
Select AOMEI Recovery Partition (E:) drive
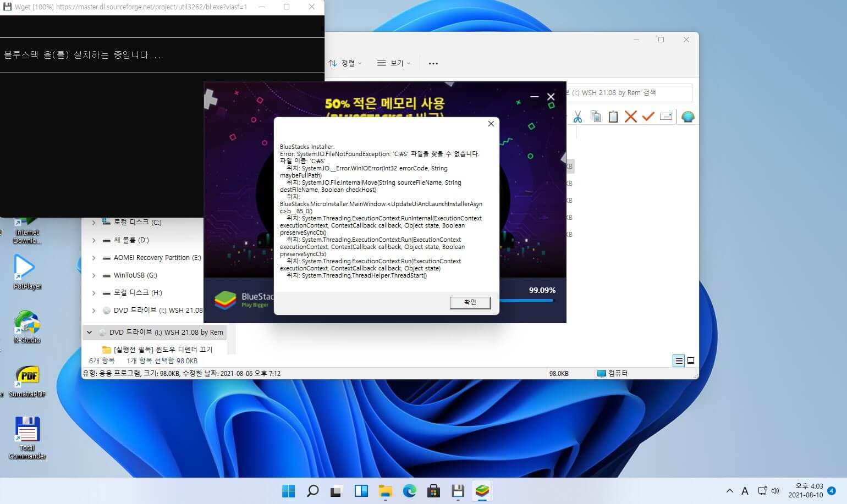(152, 258)
